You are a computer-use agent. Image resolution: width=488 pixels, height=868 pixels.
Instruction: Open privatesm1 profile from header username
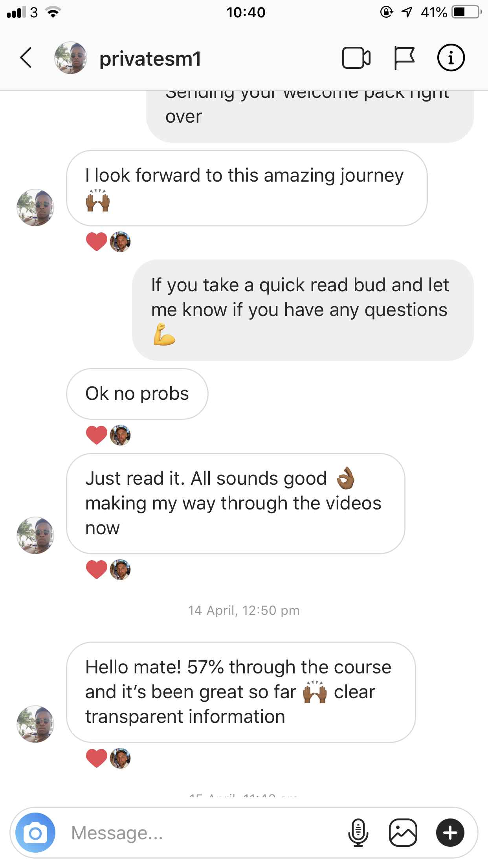click(x=150, y=59)
